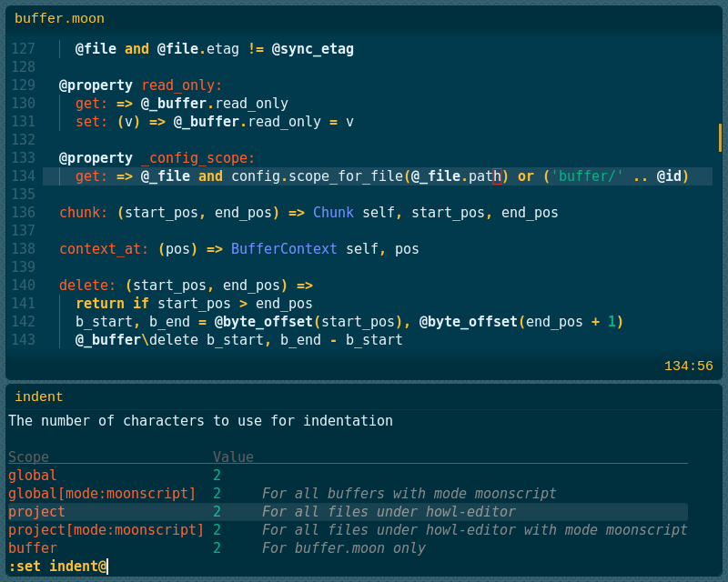Click the orange scrollbar marker on right edge
The width and height of the screenshot is (728, 582).
click(x=720, y=137)
